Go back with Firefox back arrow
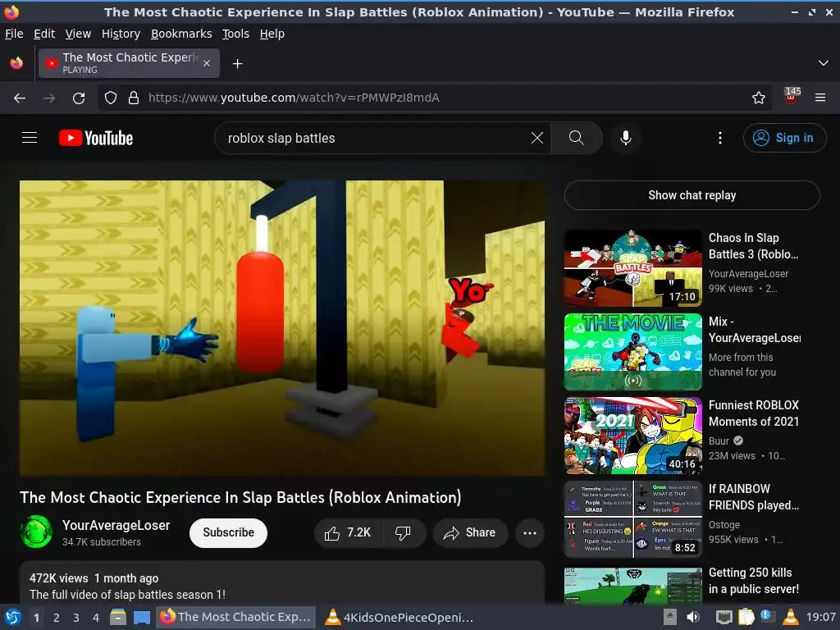This screenshot has width=840, height=630. click(x=20, y=98)
